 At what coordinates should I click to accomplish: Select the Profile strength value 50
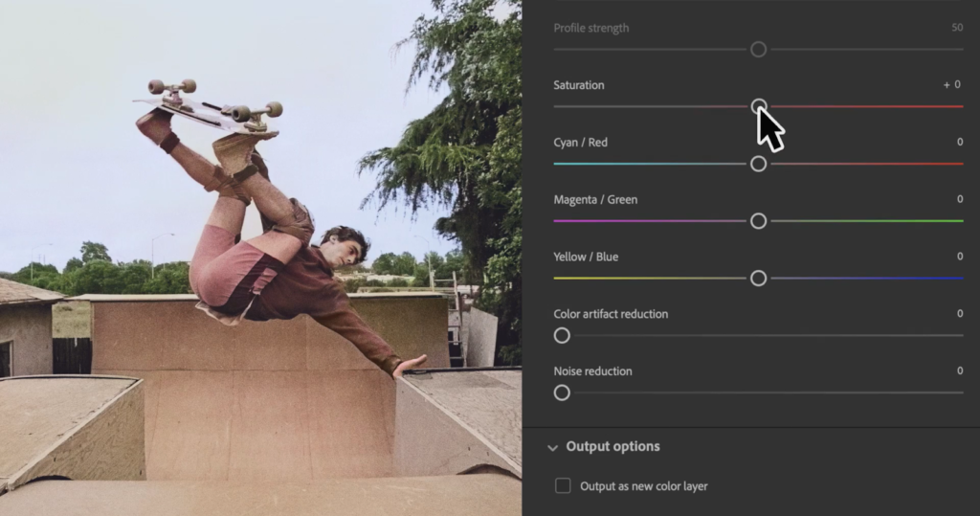pos(957,28)
